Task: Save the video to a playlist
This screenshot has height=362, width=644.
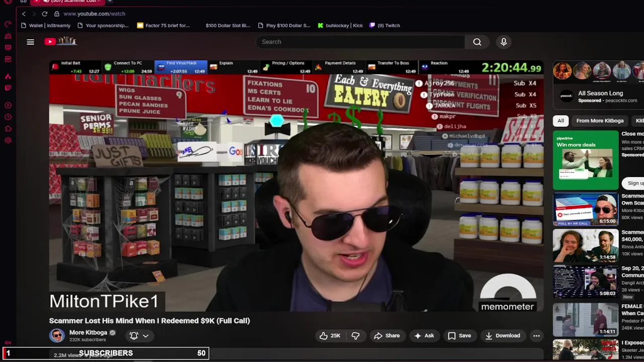Action: pos(459,335)
